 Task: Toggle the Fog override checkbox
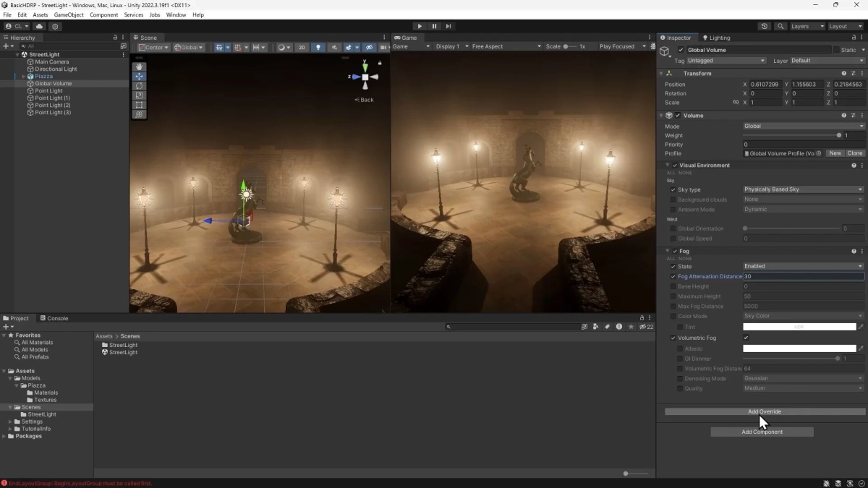click(x=675, y=251)
